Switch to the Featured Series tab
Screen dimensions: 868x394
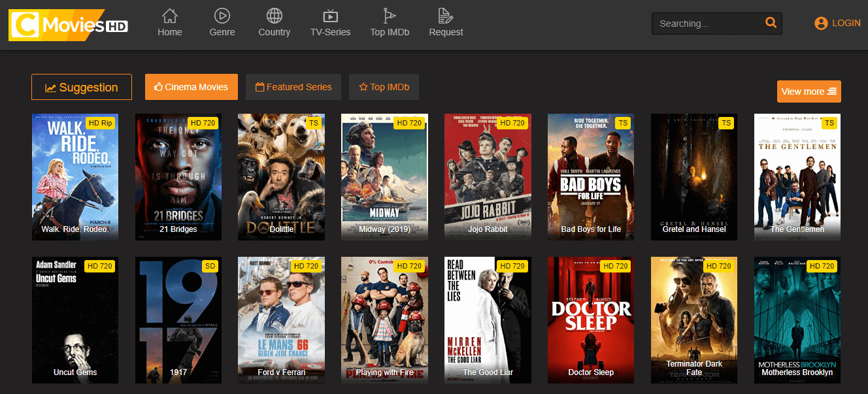(293, 87)
